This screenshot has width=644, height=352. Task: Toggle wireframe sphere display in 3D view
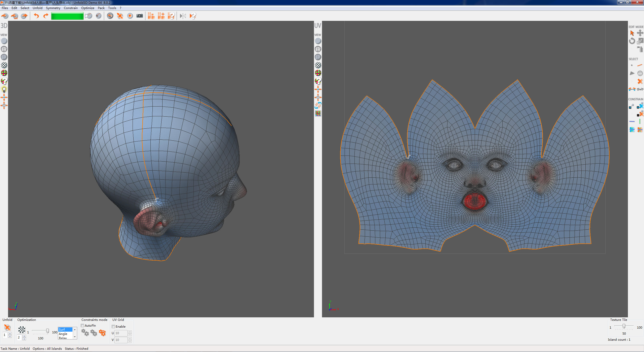4,49
